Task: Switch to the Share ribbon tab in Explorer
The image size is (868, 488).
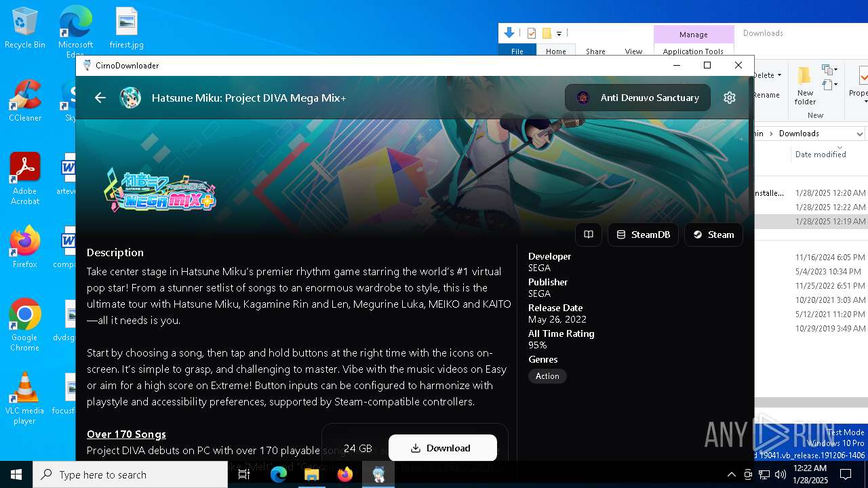Action: pos(595,52)
